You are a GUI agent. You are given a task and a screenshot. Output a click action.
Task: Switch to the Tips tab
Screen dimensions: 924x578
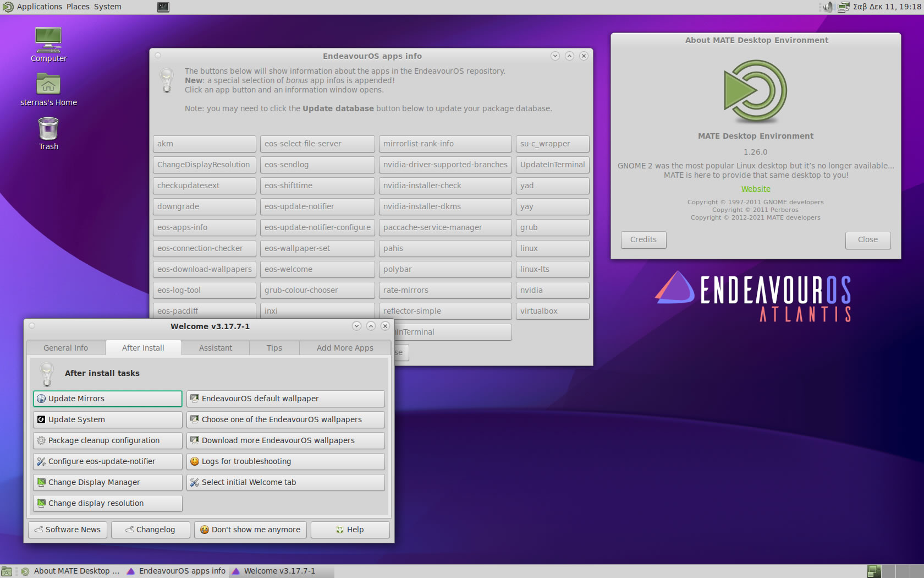coord(274,348)
